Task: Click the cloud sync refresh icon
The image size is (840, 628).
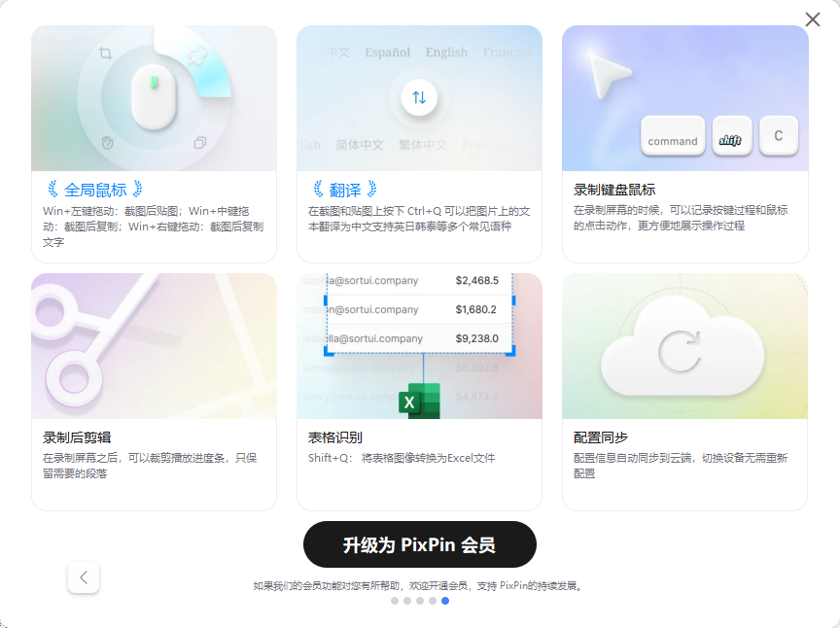Action: point(680,352)
